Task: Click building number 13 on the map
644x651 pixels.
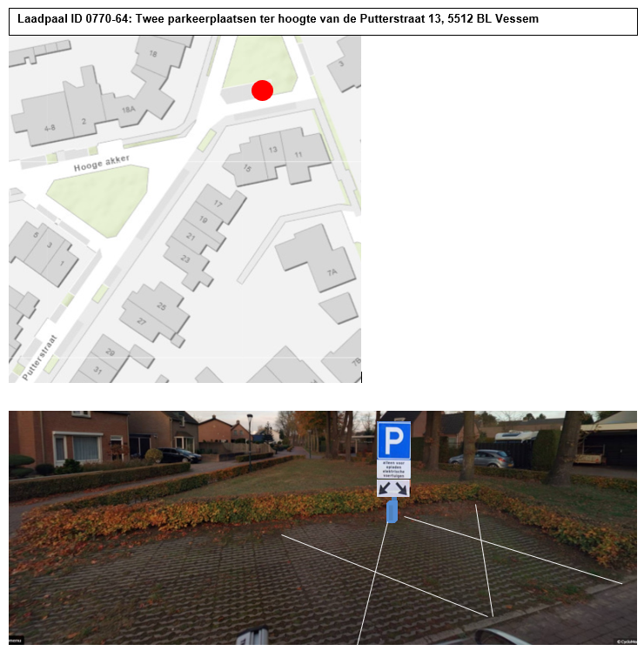Action: [272, 150]
